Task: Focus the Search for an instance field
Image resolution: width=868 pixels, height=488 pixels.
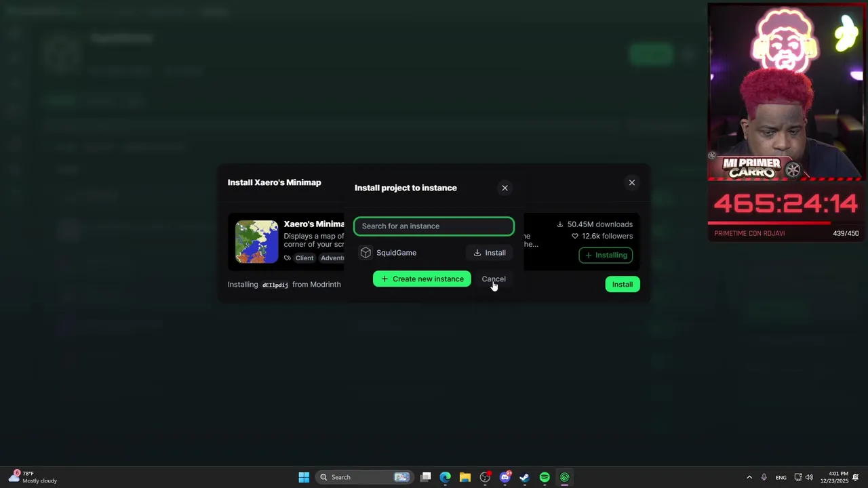Action: click(x=434, y=226)
